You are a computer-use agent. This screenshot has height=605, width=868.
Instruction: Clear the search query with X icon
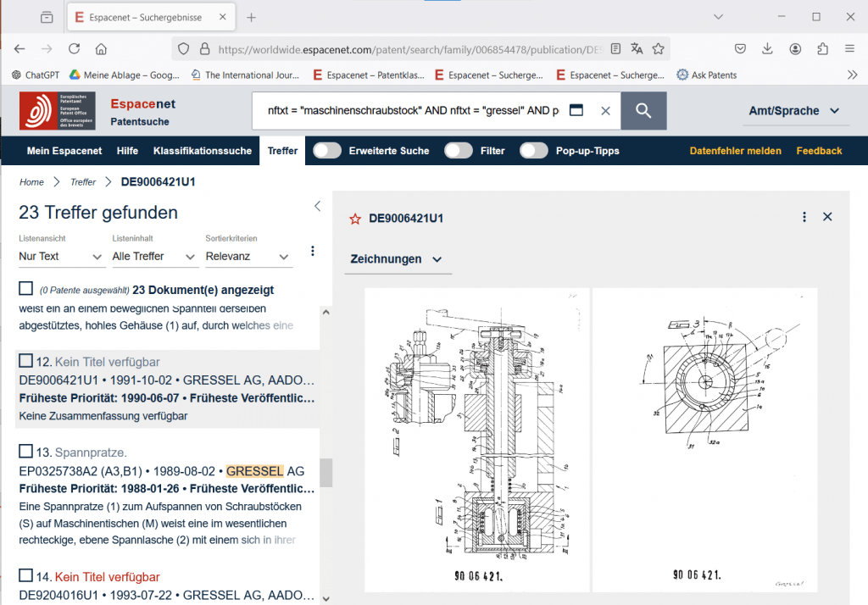click(605, 111)
